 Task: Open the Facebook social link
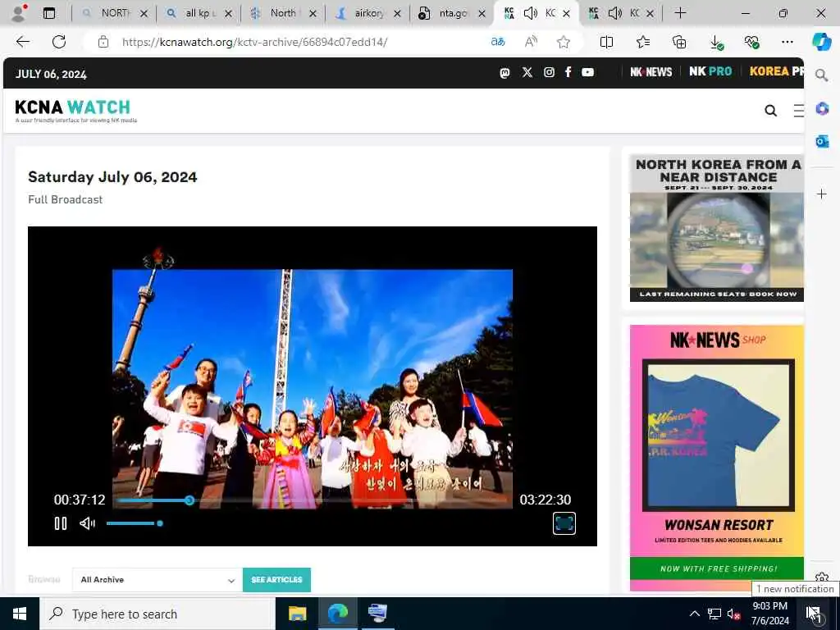click(568, 72)
